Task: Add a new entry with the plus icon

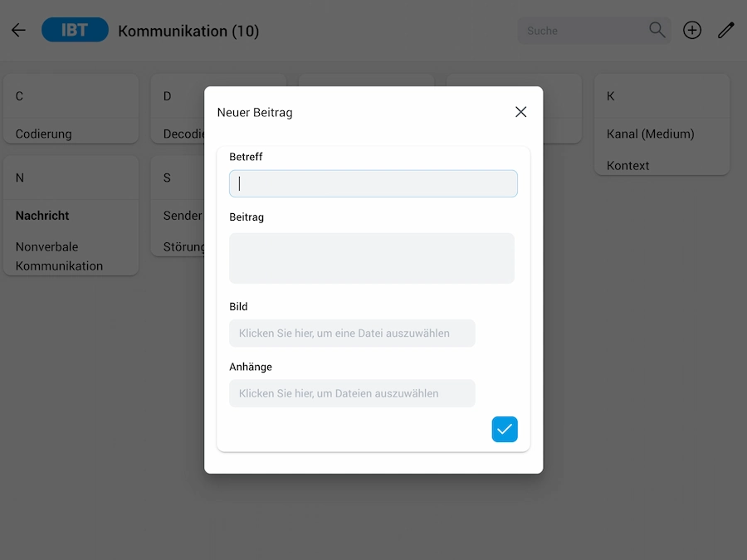Action: tap(691, 30)
